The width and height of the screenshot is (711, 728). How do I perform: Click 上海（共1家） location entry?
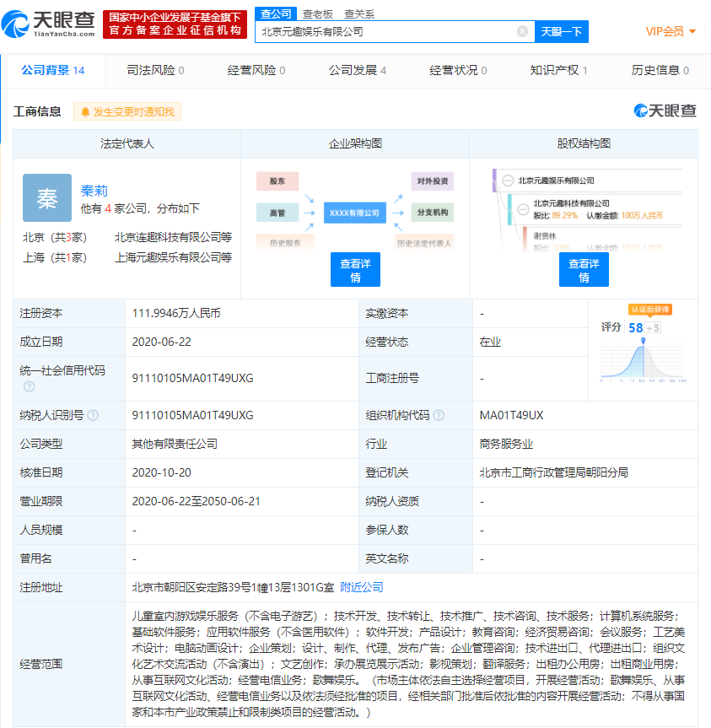[55, 257]
